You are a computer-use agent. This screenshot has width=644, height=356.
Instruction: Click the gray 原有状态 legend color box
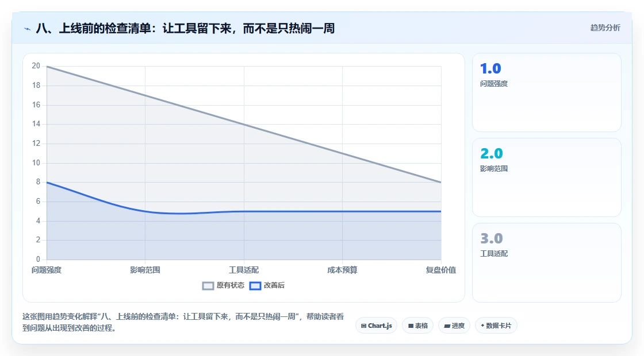(x=208, y=286)
